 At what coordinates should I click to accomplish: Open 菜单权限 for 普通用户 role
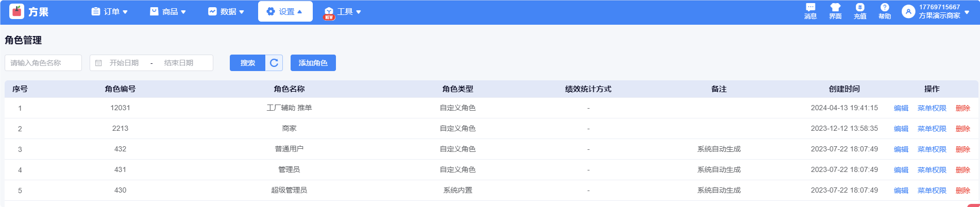(x=932, y=149)
